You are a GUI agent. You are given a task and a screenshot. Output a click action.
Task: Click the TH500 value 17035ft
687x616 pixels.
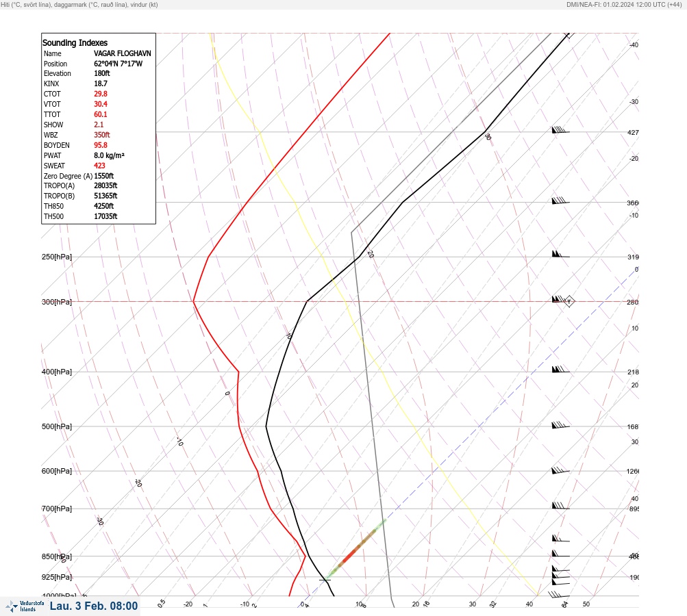coord(105,216)
